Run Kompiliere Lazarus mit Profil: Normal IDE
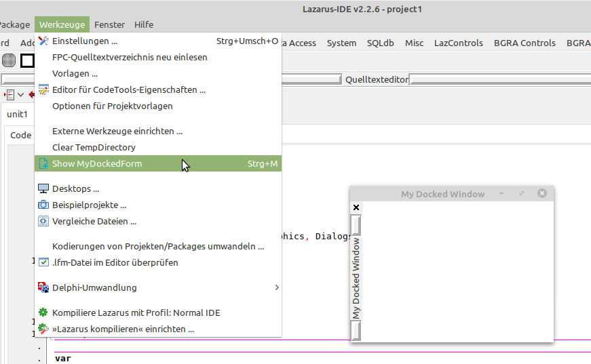This screenshot has width=591, height=364. [158, 312]
